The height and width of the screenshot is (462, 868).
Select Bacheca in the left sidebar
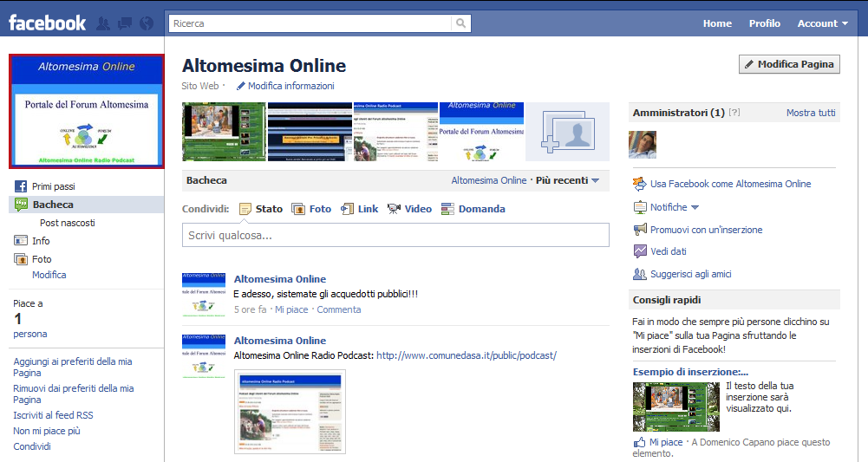pos(87,205)
